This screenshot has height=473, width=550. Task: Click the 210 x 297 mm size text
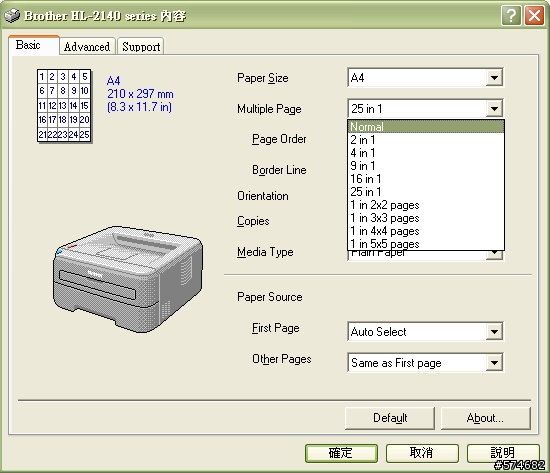tap(140, 94)
